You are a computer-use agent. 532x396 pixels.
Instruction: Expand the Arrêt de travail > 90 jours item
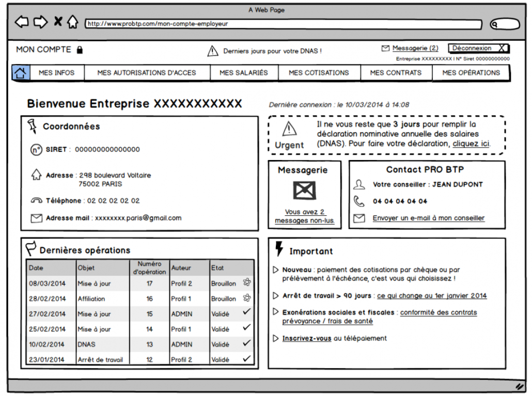click(x=276, y=296)
